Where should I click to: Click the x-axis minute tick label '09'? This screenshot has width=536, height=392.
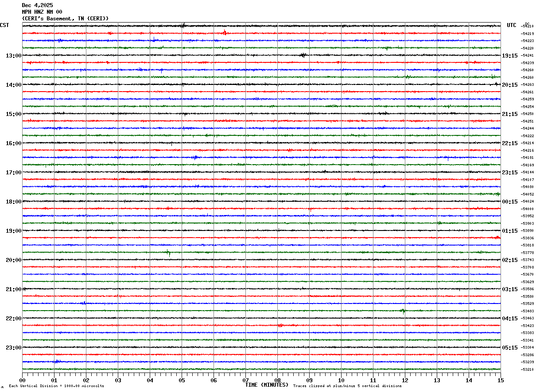(309, 380)
